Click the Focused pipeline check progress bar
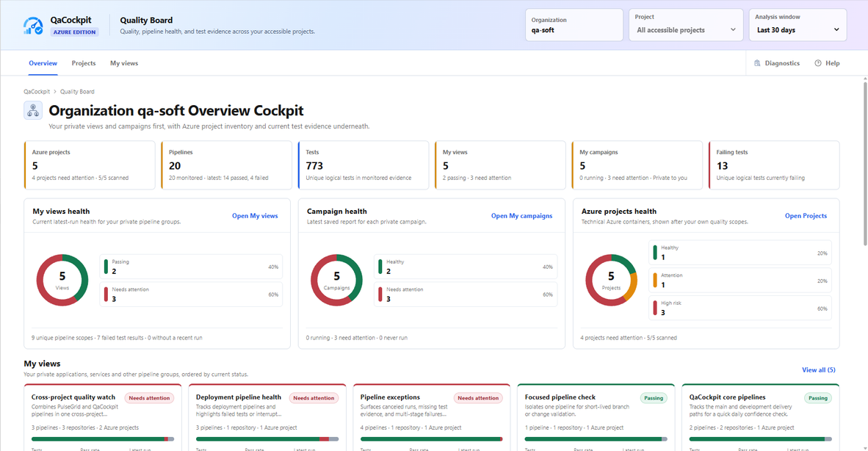Screen dimensions: 868x451 [x=596, y=439]
